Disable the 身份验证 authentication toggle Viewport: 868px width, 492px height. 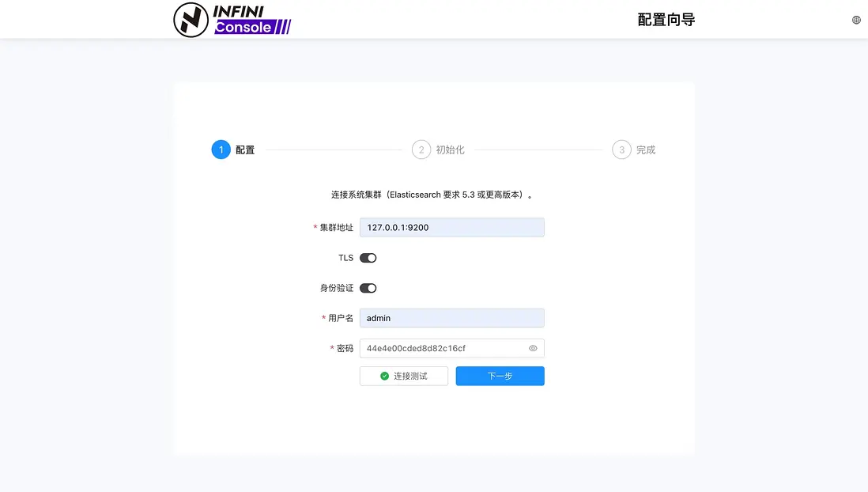pyautogui.click(x=368, y=287)
